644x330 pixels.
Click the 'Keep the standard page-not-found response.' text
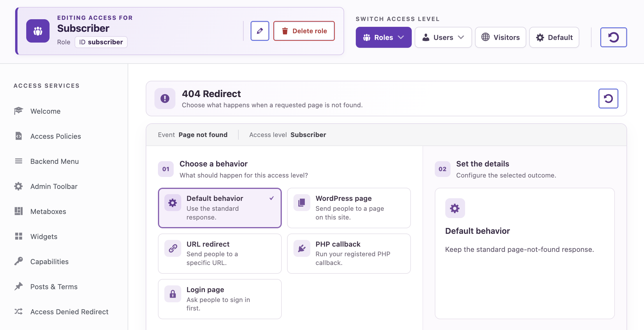coord(519,250)
